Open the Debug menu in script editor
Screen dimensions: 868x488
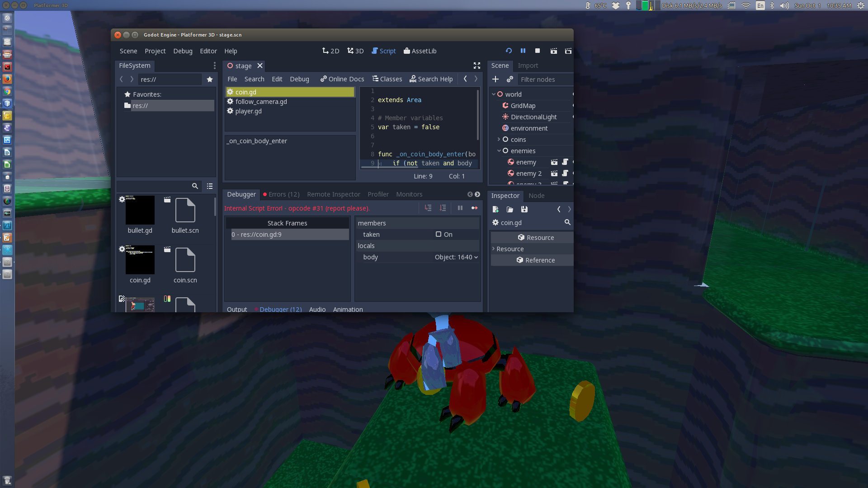point(299,79)
